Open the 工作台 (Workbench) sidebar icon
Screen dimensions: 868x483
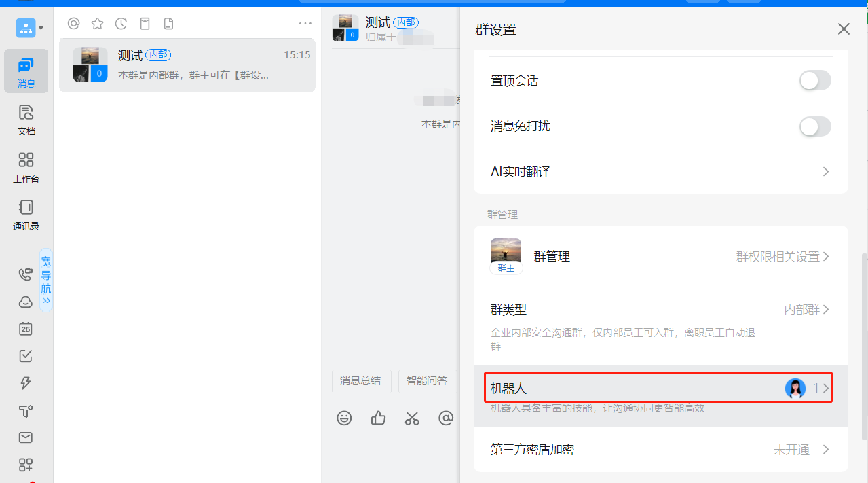[x=26, y=166]
